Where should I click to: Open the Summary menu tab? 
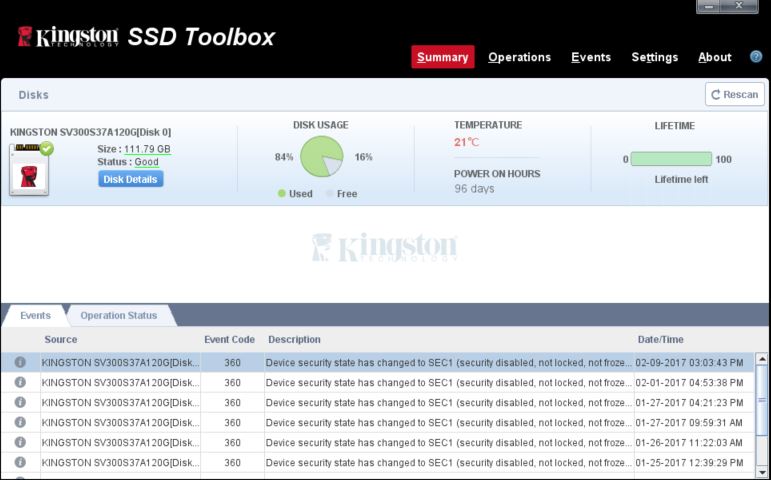click(x=442, y=57)
